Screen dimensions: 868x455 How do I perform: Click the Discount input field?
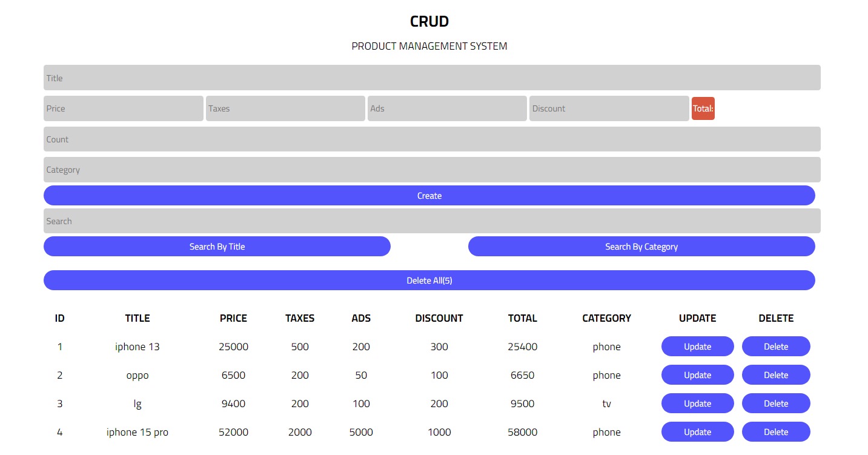tap(609, 108)
